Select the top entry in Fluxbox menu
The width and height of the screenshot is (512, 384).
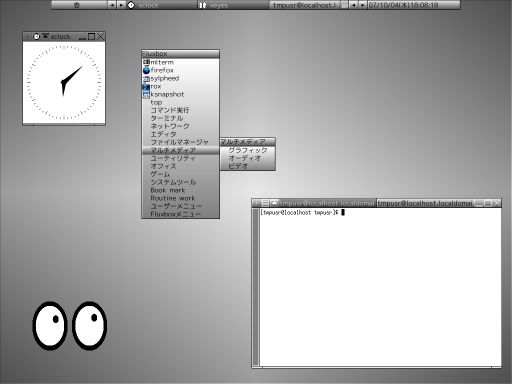pyautogui.click(x=180, y=102)
